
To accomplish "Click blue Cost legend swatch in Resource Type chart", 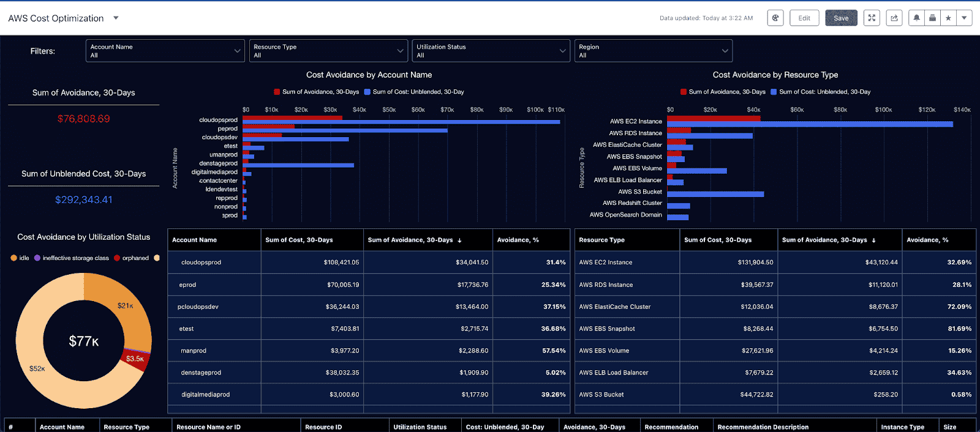I will pos(774,92).
